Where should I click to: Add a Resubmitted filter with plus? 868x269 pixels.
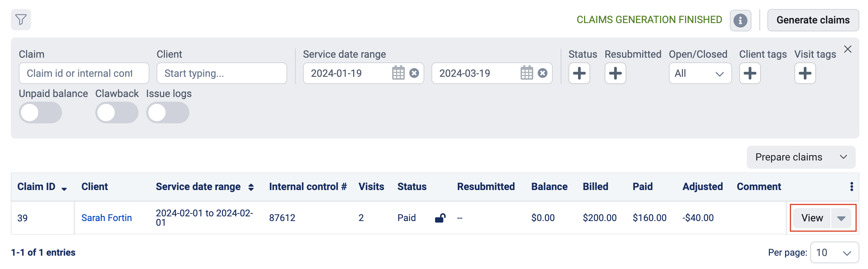point(615,73)
